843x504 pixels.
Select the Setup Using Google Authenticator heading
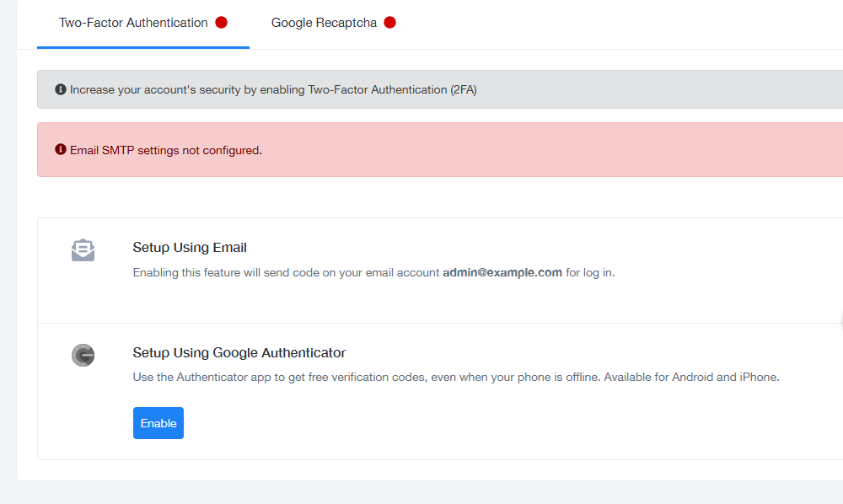(x=239, y=353)
